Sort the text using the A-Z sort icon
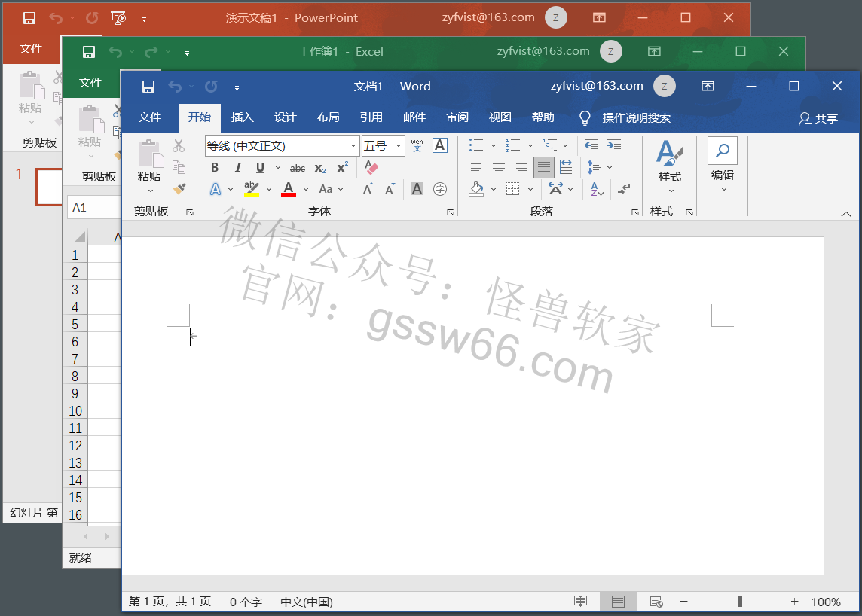862x616 pixels. pyautogui.click(x=597, y=189)
